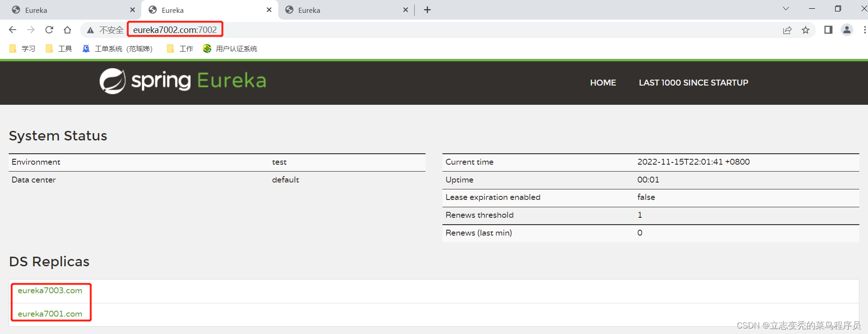Open the 学习 bookmark folder
Image resolution: width=868 pixels, height=334 pixels.
(x=22, y=48)
